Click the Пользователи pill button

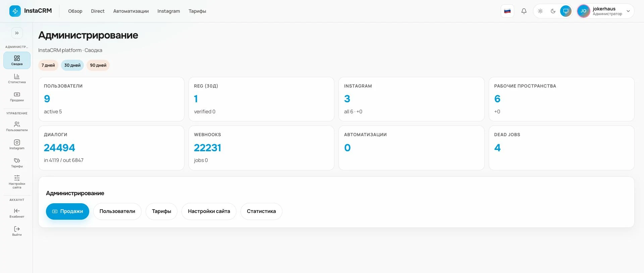[117, 211]
